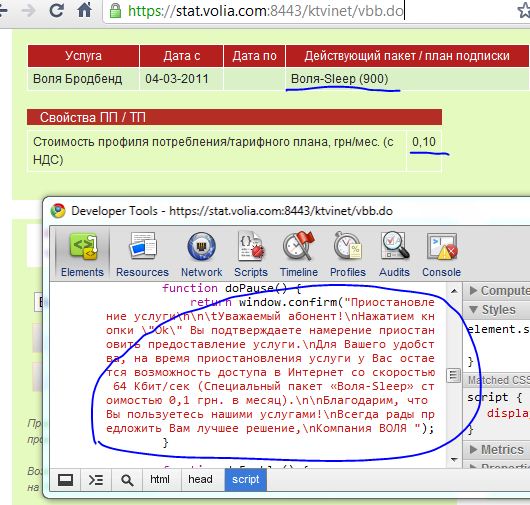Run the Audits panel
The image size is (530, 505).
point(394,254)
